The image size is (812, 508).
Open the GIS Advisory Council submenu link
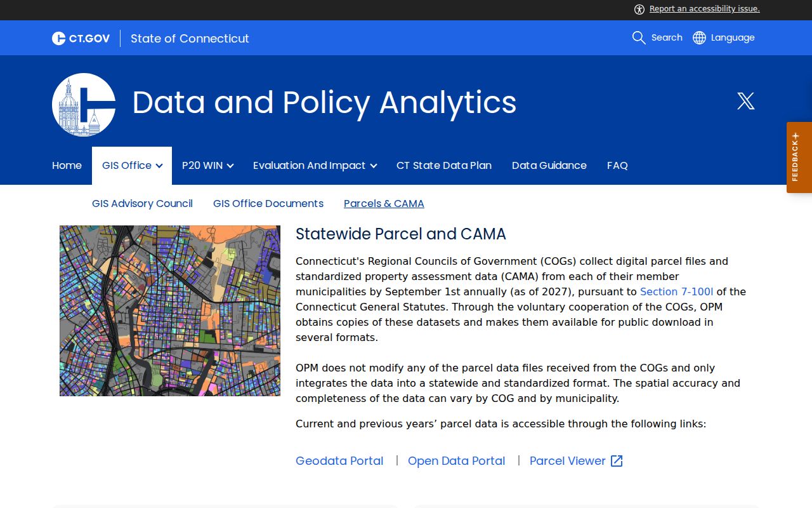point(142,204)
